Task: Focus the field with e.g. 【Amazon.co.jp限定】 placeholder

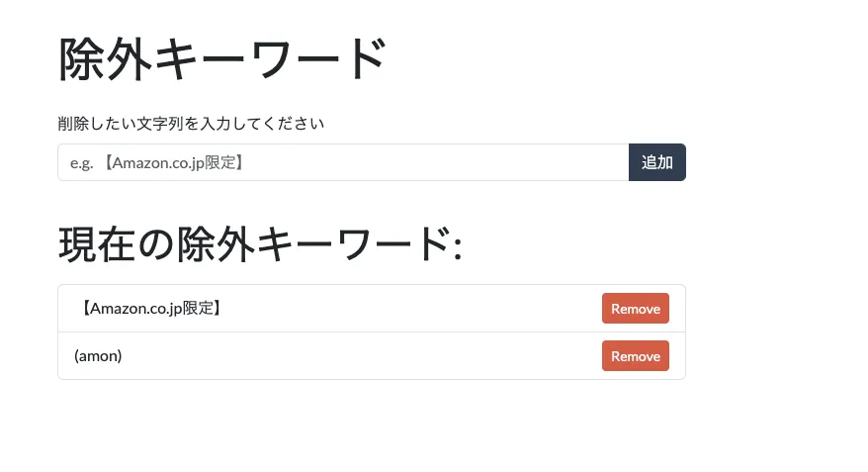Action: point(343,162)
